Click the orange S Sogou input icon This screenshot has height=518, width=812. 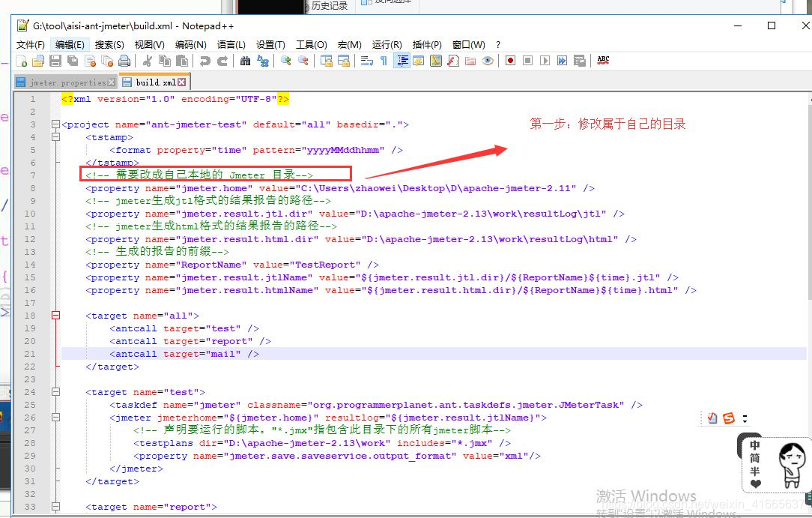click(729, 418)
